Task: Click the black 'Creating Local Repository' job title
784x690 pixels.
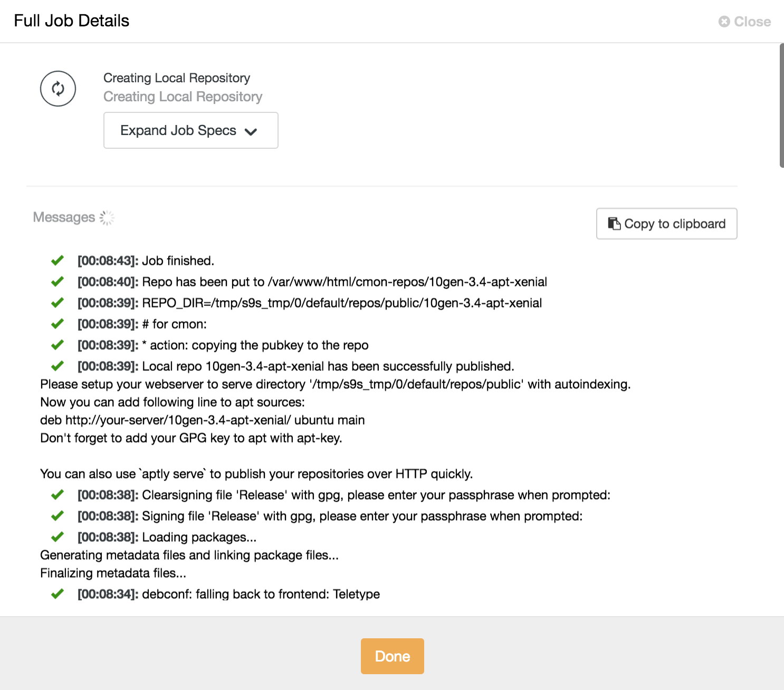Action: (x=177, y=78)
